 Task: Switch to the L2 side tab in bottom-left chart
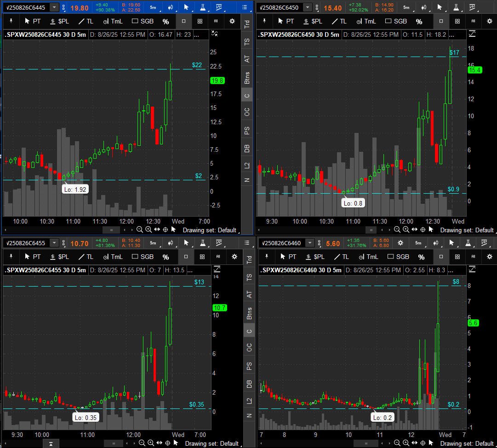point(249,400)
